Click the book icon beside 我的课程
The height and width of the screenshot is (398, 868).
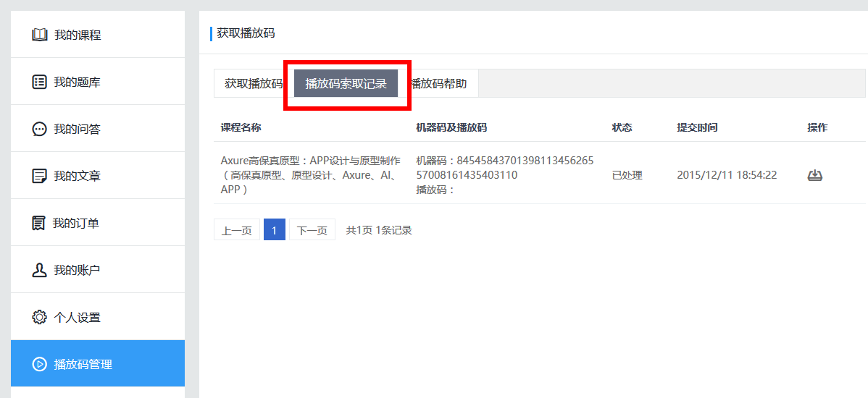(40, 35)
